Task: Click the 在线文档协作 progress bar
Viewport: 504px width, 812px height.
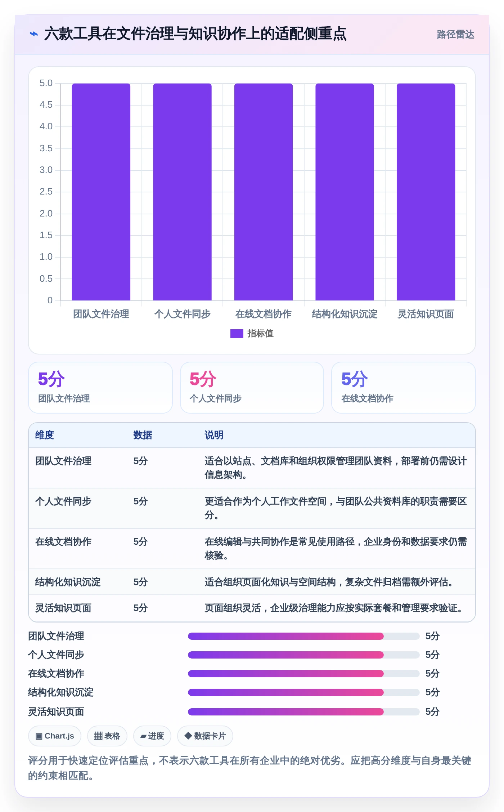Action: (x=304, y=674)
